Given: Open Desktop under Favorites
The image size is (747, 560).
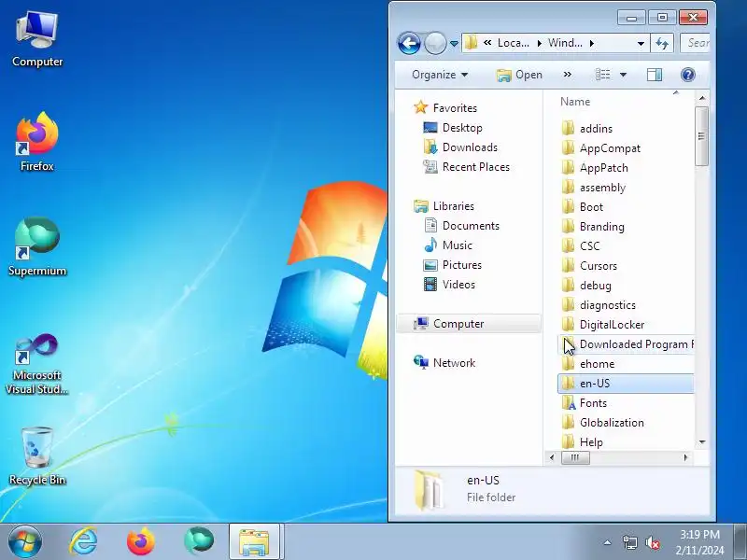Looking at the screenshot, I should 462,128.
